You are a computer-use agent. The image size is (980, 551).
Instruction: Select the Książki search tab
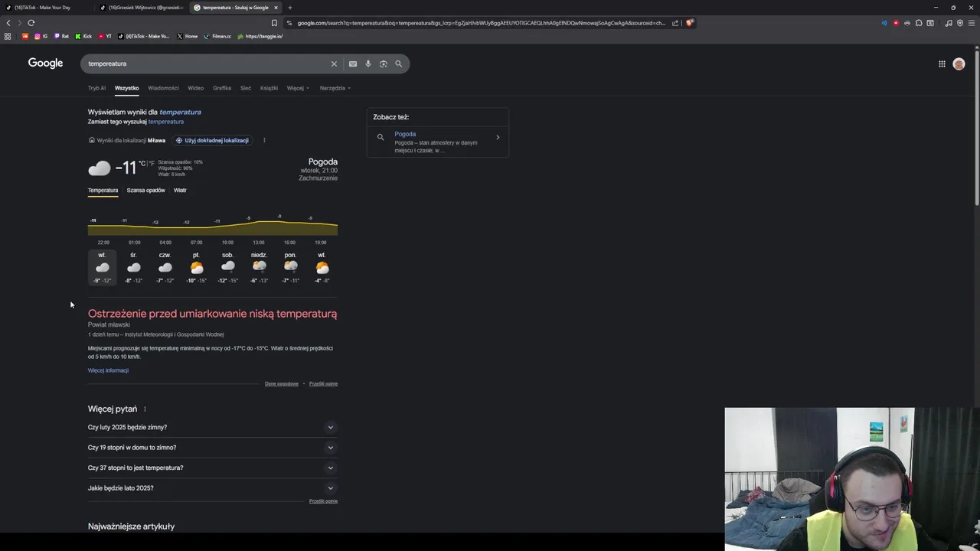[269, 88]
